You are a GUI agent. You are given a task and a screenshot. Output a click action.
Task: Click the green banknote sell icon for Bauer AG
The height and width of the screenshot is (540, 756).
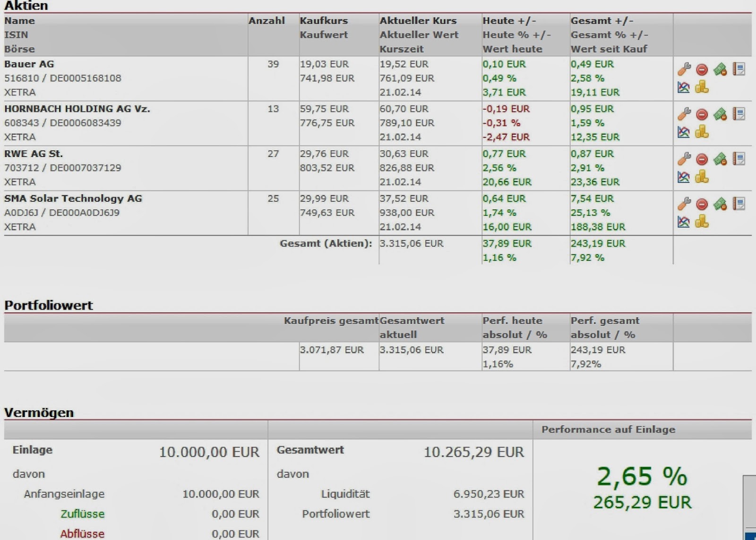720,70
